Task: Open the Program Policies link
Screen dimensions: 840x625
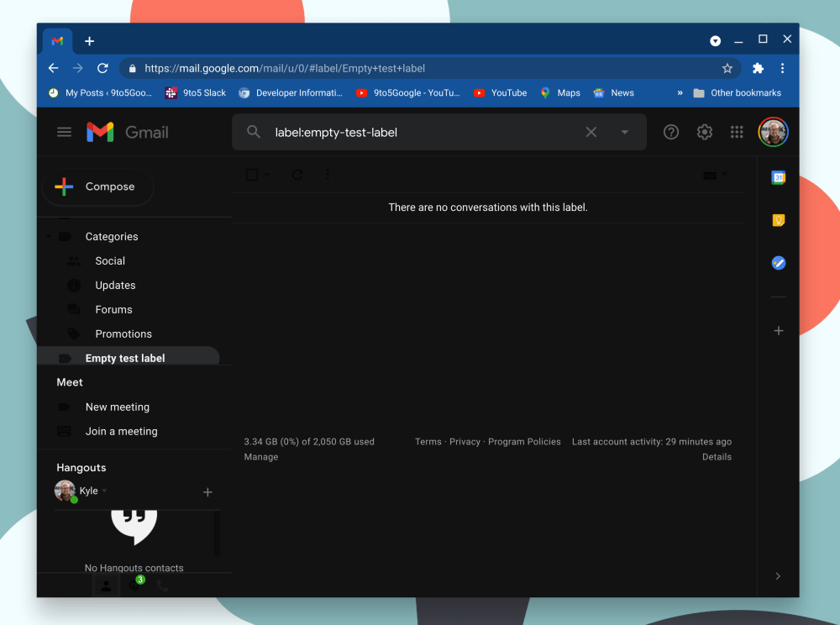Action: pyautogui.click(x=524, y=442)
